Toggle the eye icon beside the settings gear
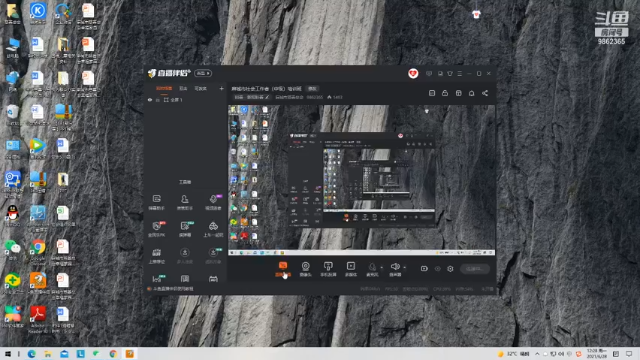This screenshot has width=640, height=360. point(438,269)
